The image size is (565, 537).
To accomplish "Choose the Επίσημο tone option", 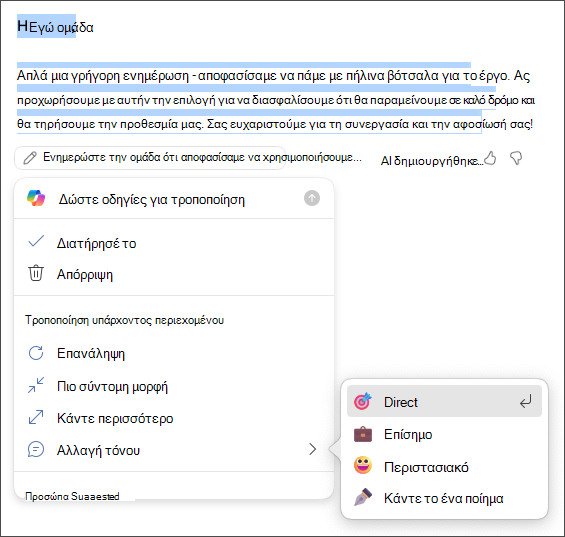I will click(444, 434).
